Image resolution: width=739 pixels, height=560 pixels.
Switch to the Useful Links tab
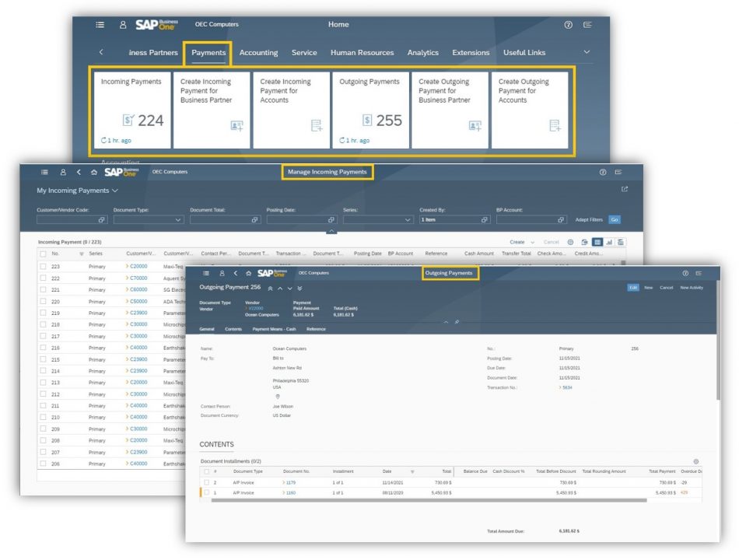[524, 52]
